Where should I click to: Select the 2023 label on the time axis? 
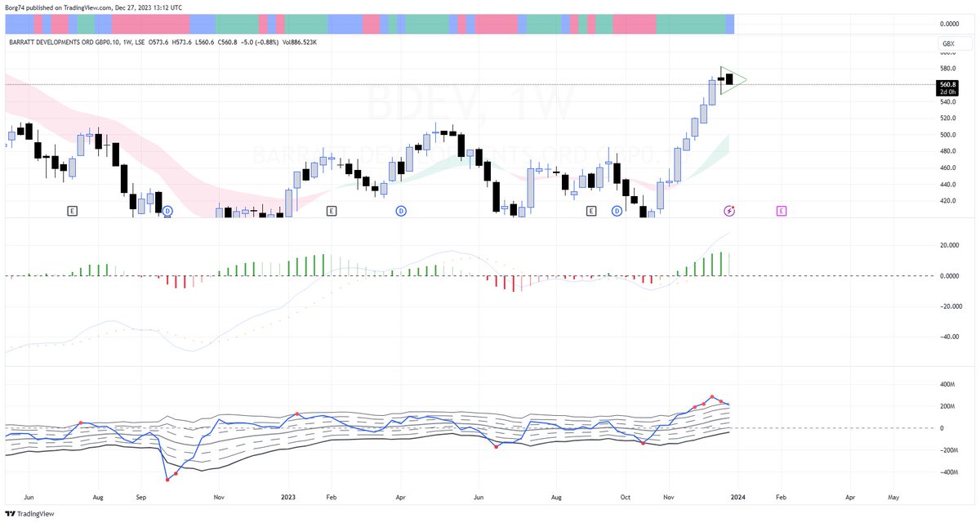pyautogui.click(x=288, y=496)
